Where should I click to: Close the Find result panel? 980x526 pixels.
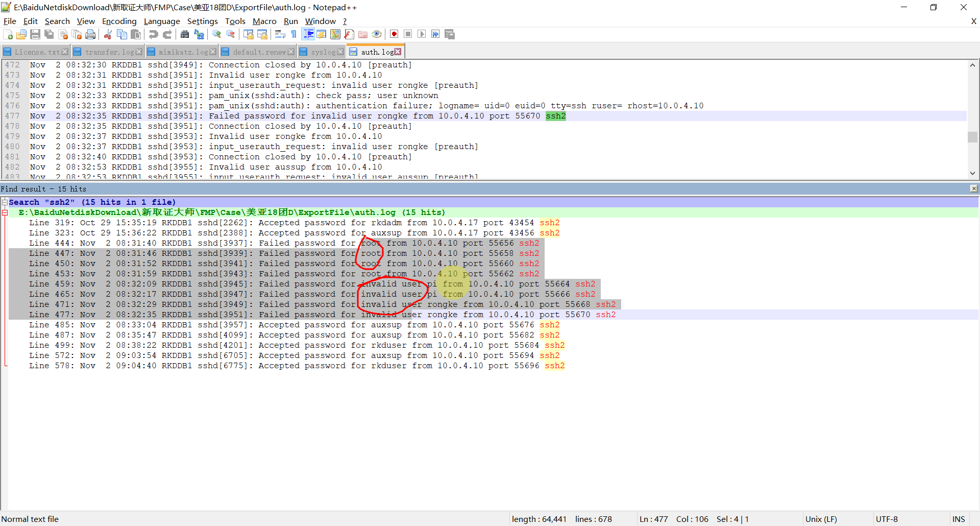click(x=973, y=188)
